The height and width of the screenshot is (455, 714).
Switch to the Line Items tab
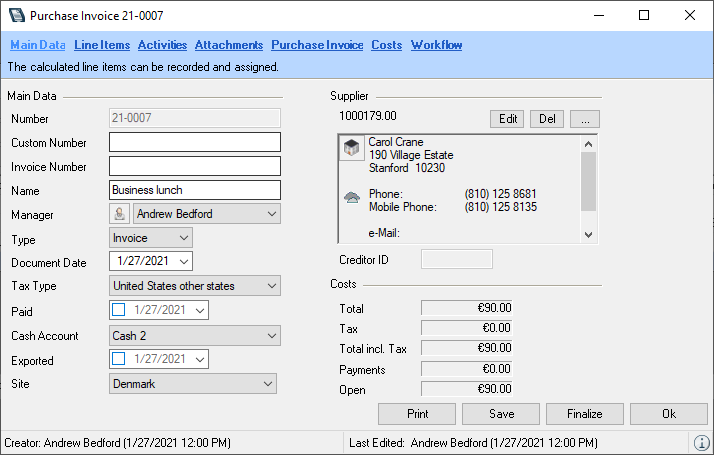pyautogui.click(x=102, y=45)
